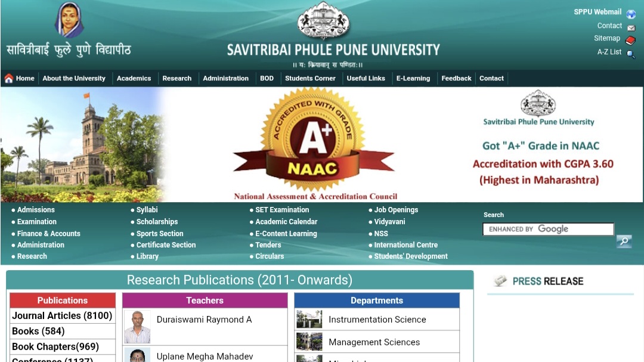Open the Tenders link
This screenshot has width=644, height=362.
(x=268, y=245)
